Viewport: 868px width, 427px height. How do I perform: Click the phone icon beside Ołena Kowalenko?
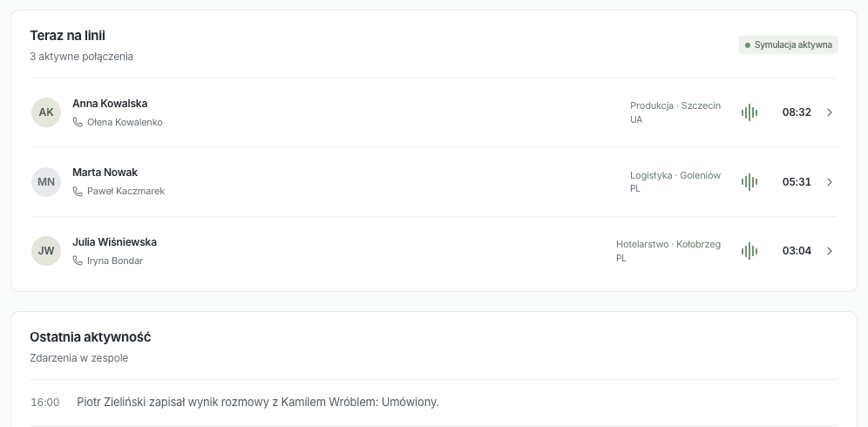[x=78, y=122]
